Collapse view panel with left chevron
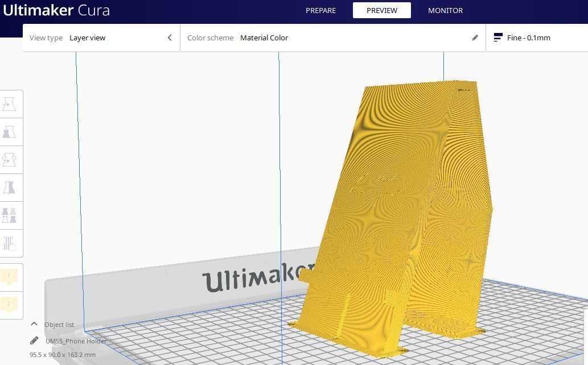The height and width of the screenshot is (365, 588). click(x=170, y=38)
